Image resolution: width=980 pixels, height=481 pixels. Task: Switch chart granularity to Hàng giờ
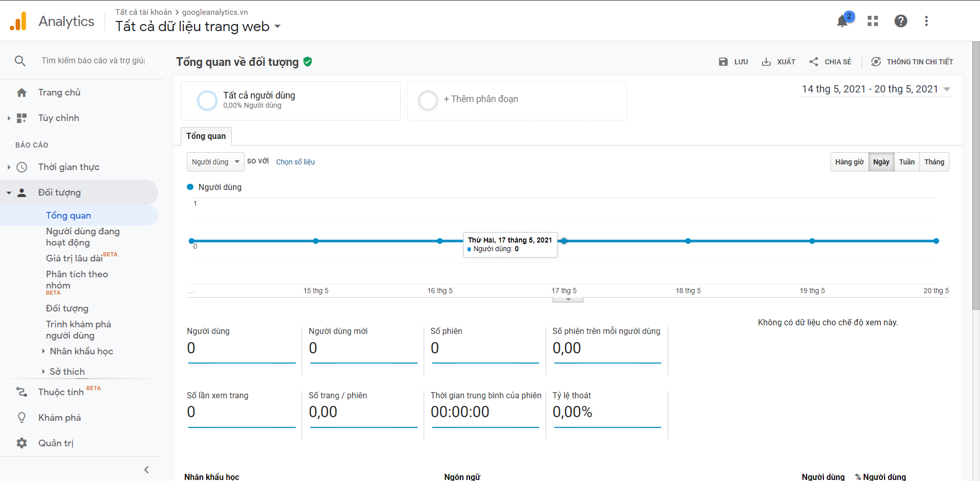pyautogui.click(x=849, y=162)
